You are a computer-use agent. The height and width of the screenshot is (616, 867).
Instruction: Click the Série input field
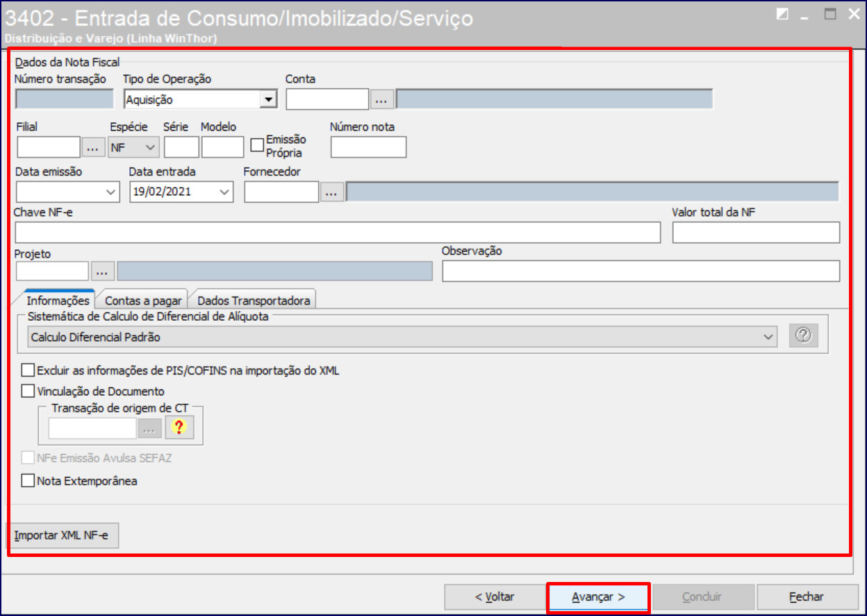point(182,147)
